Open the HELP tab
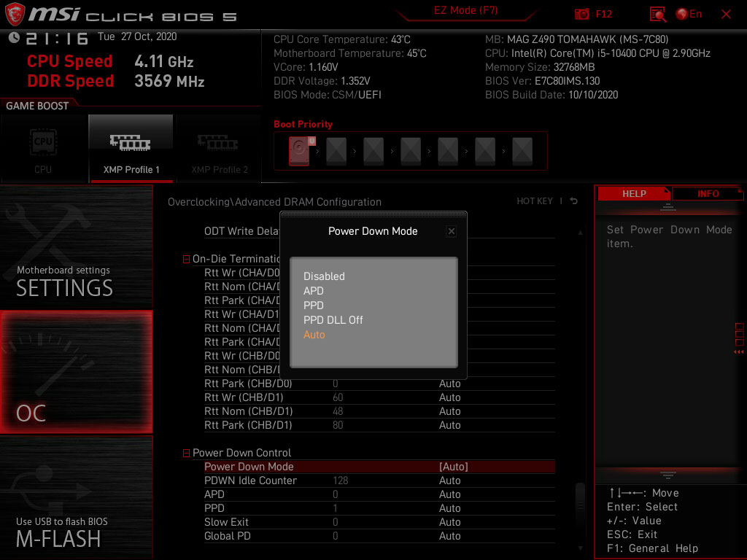The width and height of the screenshot is (747, 560). tap(634, 194)
